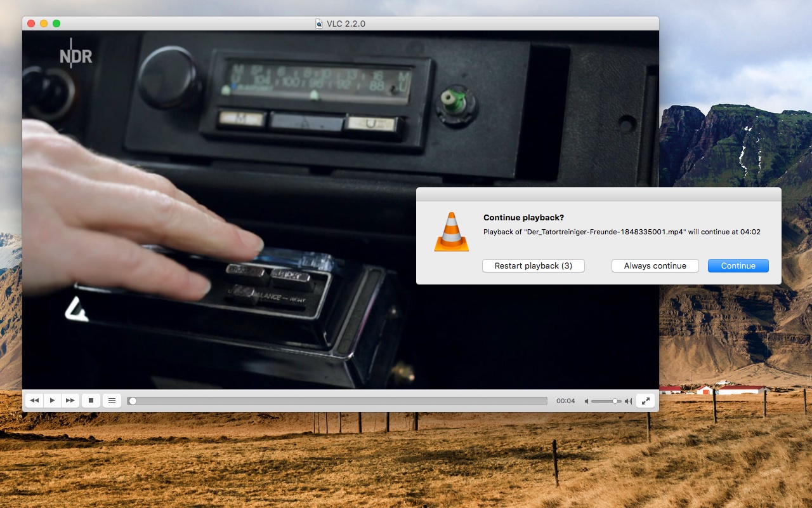Click the Continue button
Image resolution: width=812 pixels, height=508 pixels.
pos(738,265)
